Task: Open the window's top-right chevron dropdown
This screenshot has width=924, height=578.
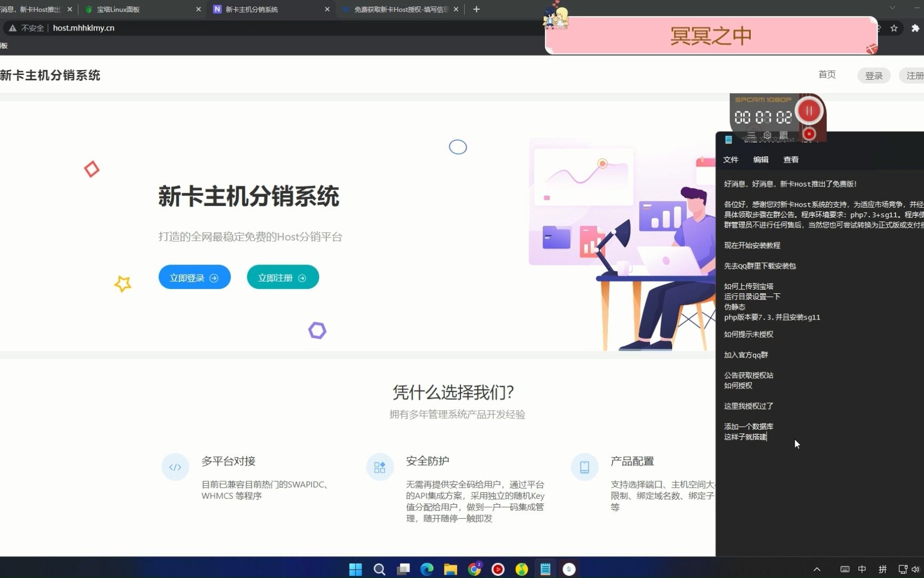Action: click(x=891, y=8)
